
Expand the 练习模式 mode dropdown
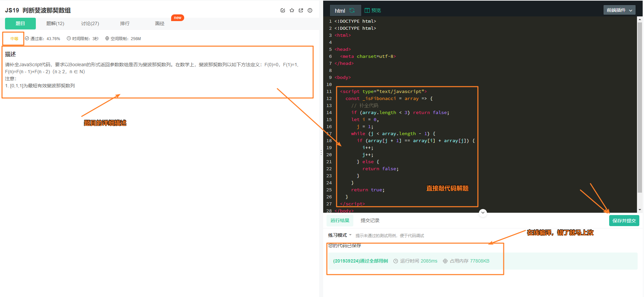pos(340,235)
